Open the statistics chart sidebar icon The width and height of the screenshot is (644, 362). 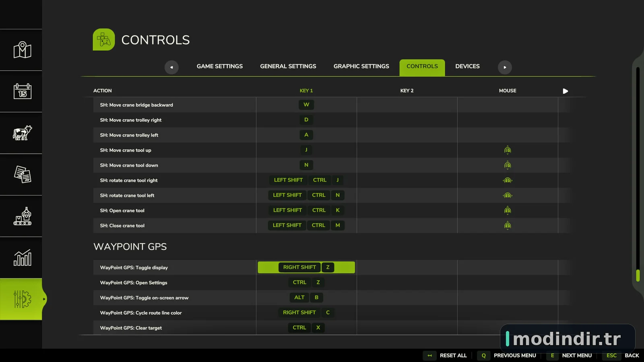[x=22, y=257]
